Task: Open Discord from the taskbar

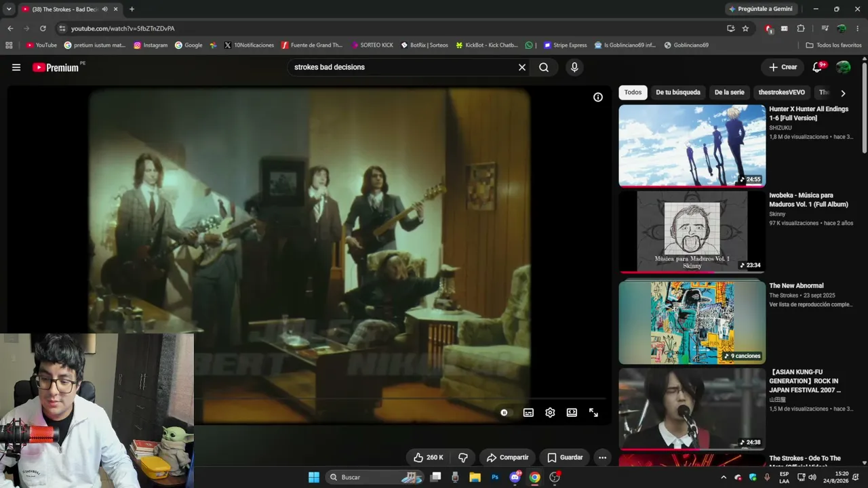Action: pyautogui.click(x=515, y=477)
